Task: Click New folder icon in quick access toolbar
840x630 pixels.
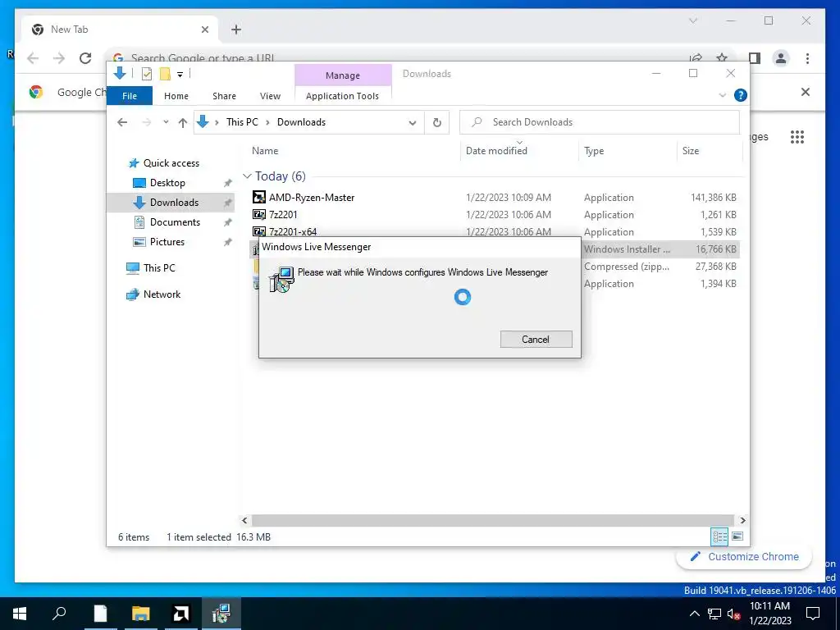Action: (165, 74)
